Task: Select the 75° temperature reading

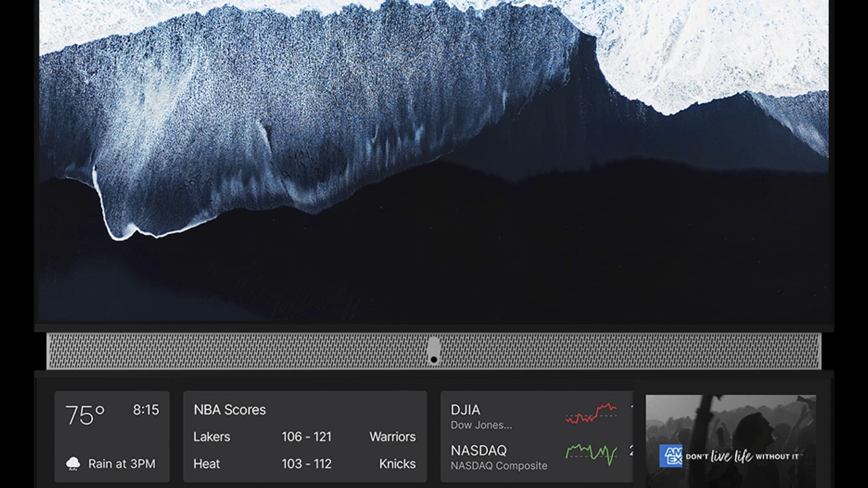Action: [85, 415]
